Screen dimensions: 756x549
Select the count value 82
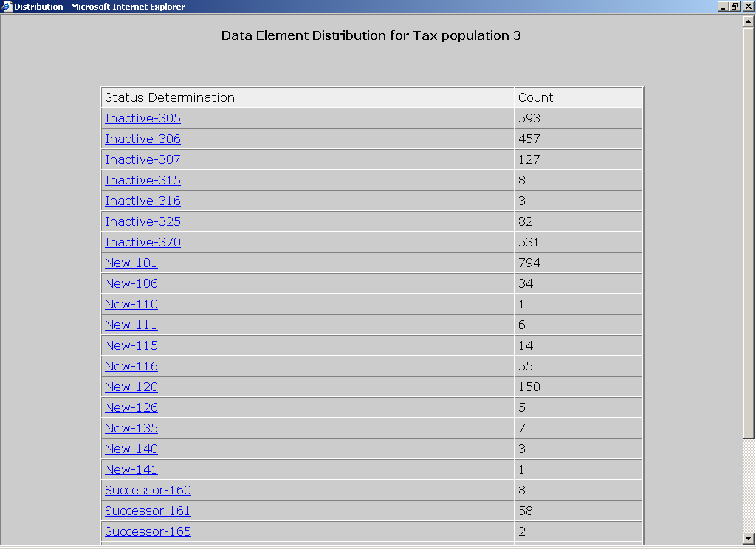coord(526,221)
